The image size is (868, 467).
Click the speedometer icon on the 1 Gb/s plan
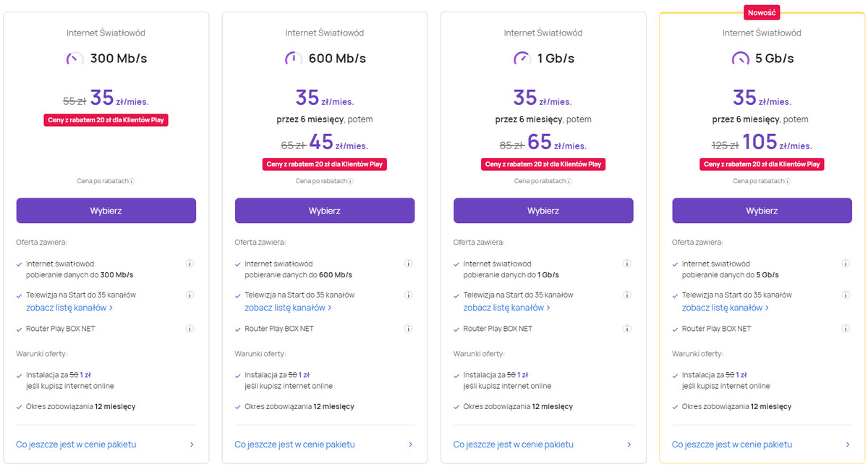[522, 58]
